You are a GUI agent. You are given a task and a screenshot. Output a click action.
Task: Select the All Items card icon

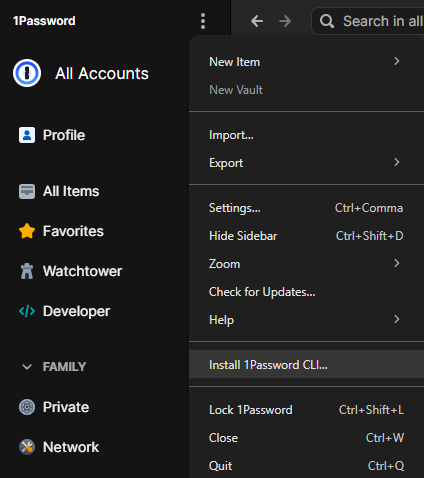tap(27, 191)
